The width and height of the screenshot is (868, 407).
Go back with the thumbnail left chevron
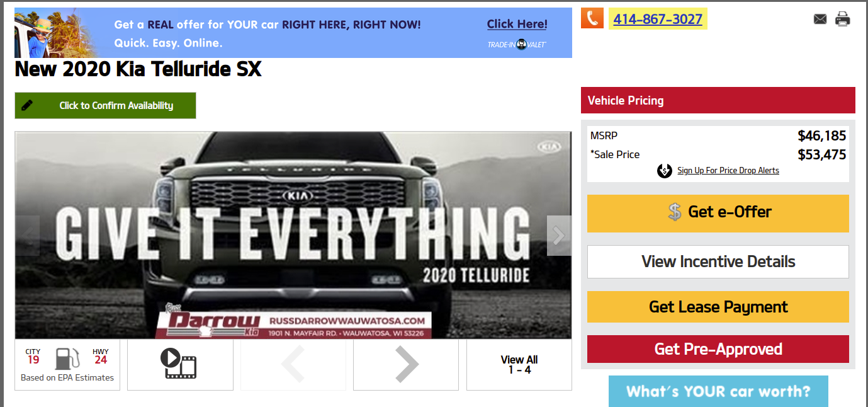293,365
